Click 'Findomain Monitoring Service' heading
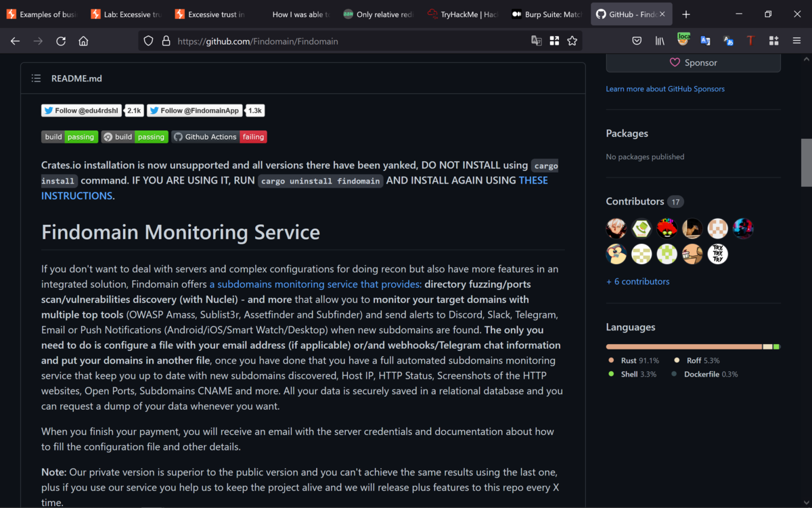Viewport: 812px width, 508px height. [181, 232]
